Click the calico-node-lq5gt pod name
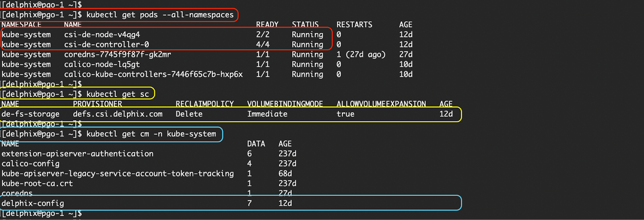This screenshot has height=220, width=644. pyautogui.click(x=102, y=64)
